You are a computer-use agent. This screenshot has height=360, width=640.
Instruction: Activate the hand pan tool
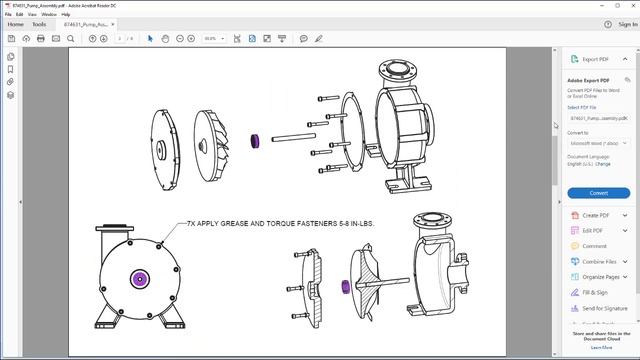pos(165,39)
